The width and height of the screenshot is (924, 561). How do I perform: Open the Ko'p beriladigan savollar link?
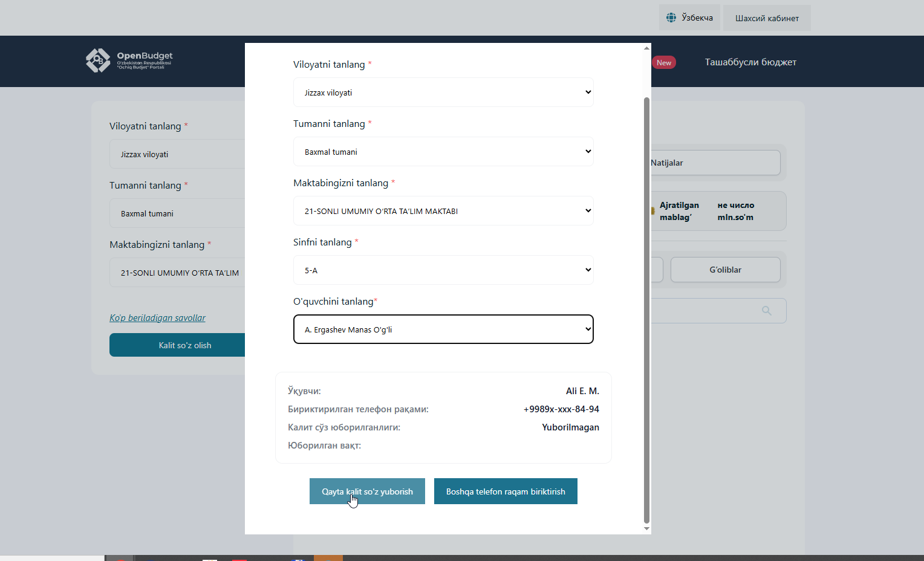point(157,318)
